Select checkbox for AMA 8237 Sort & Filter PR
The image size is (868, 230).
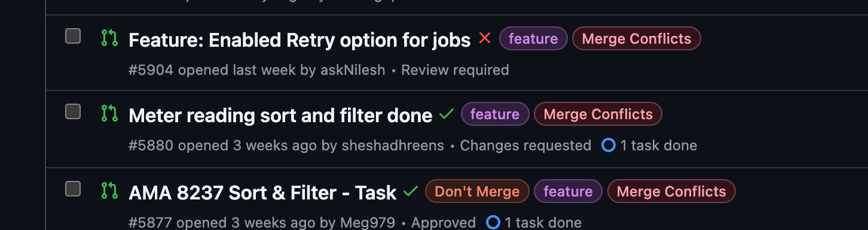click(73, 189)
